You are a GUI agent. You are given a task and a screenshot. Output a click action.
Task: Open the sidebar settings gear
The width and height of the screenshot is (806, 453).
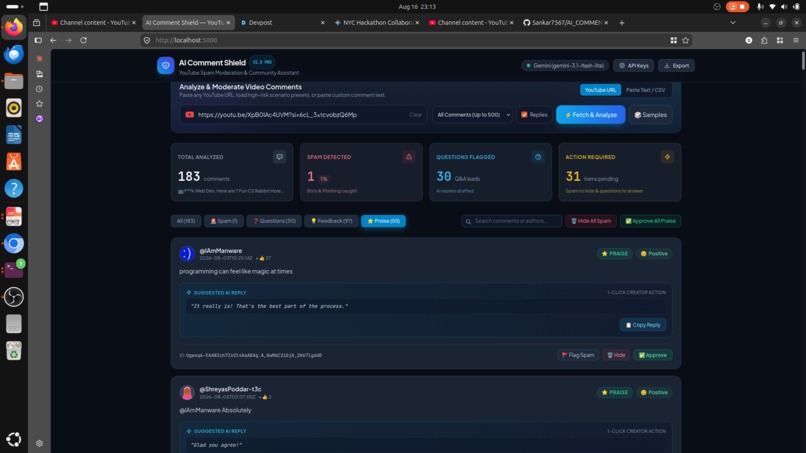click(39, 443)
